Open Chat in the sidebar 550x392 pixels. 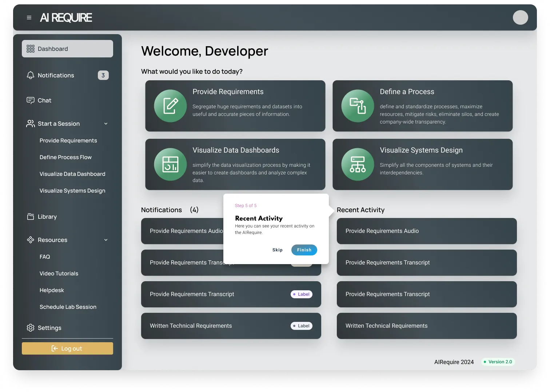tap(67, 100)
